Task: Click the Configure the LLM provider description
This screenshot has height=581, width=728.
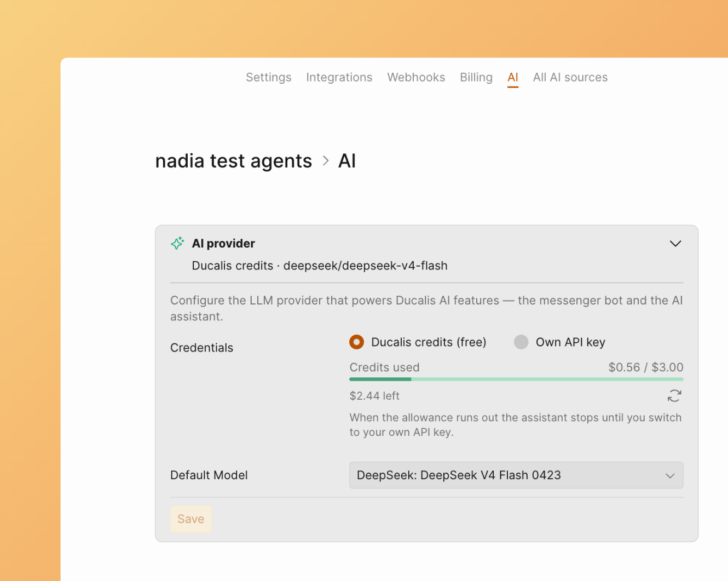Action: tap(426, 308)
